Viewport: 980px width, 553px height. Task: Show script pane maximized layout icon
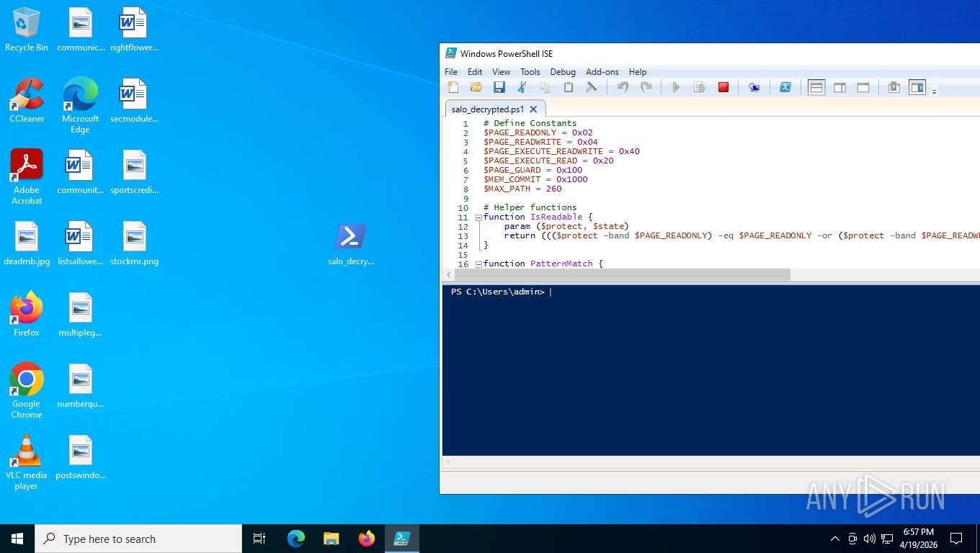point(863,88)
